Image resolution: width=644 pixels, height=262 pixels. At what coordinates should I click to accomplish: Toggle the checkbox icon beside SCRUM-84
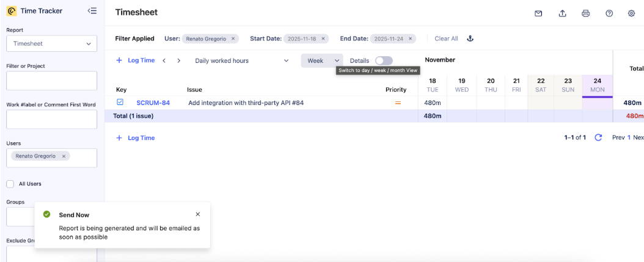click(x=120, y=102)
